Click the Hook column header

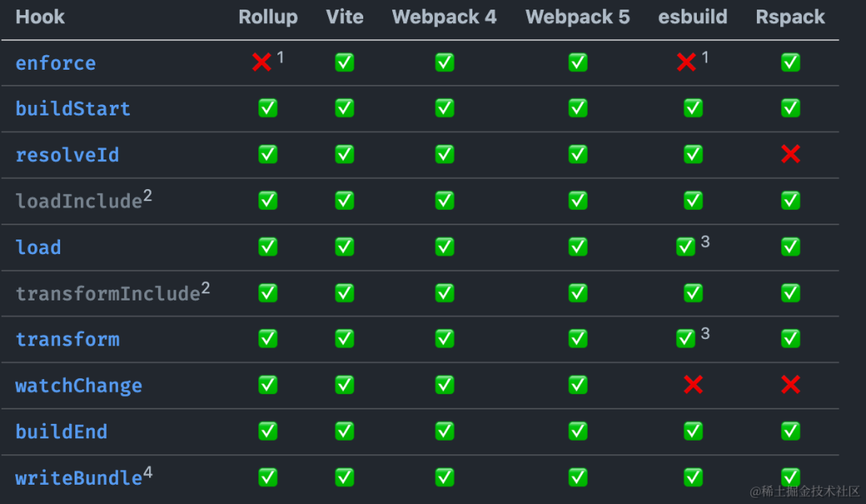[40, 17]
